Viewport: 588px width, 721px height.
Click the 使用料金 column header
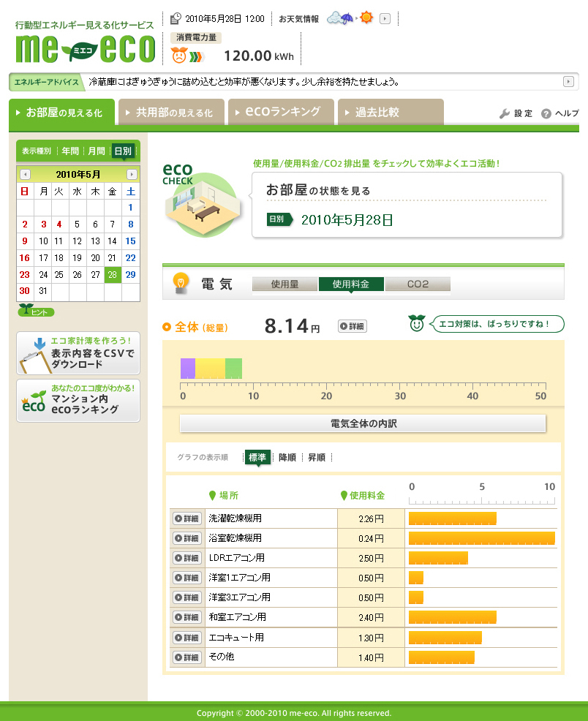point(363,495)
